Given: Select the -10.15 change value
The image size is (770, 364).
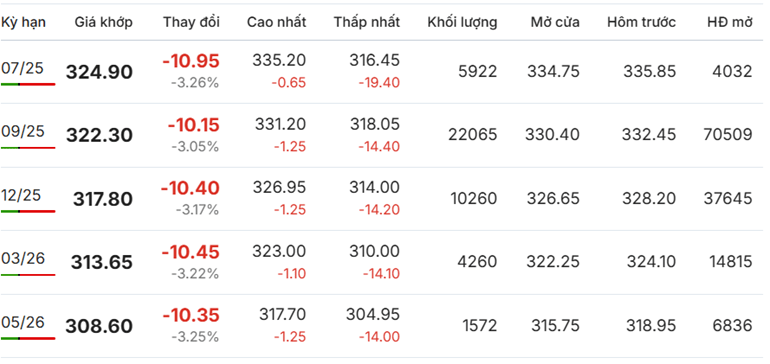Looking at the screenshot, I should [x=194, y=125].
